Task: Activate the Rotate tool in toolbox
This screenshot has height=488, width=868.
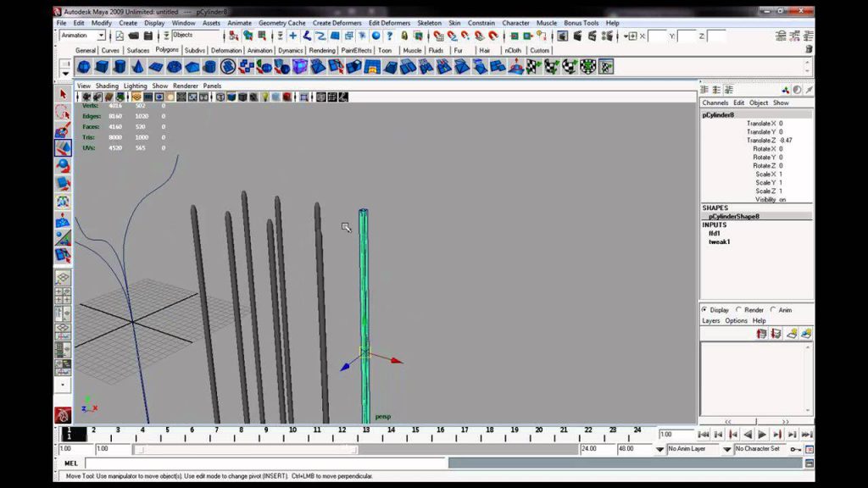Action: (x=63, y=165)
